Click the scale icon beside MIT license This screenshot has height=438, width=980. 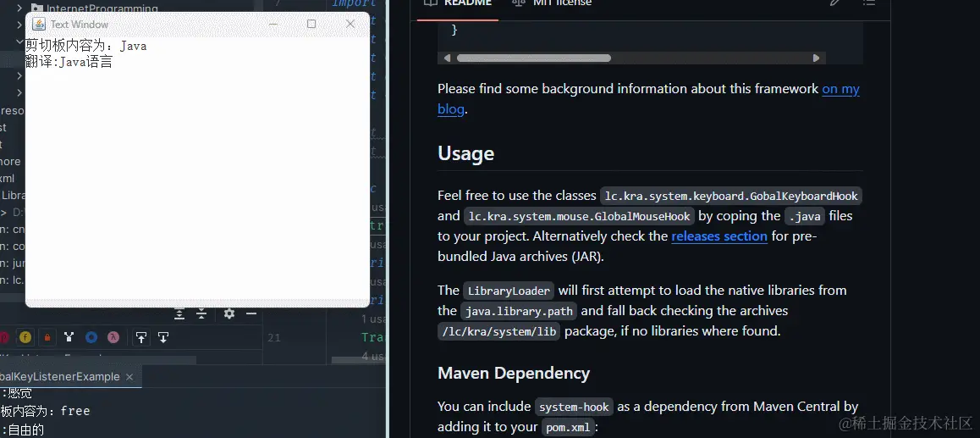(x=518, y=3)
